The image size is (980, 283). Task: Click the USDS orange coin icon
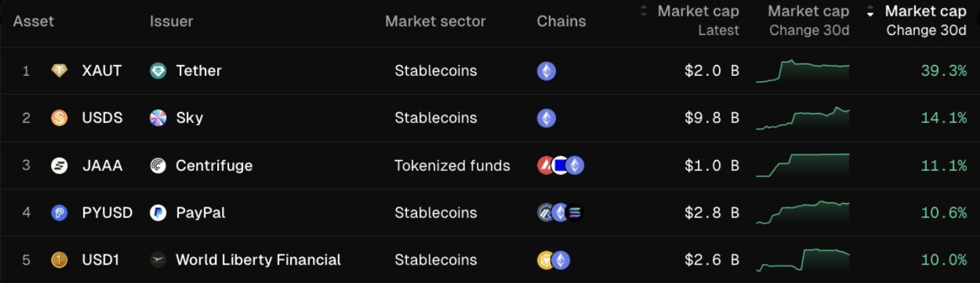(59, 118)
